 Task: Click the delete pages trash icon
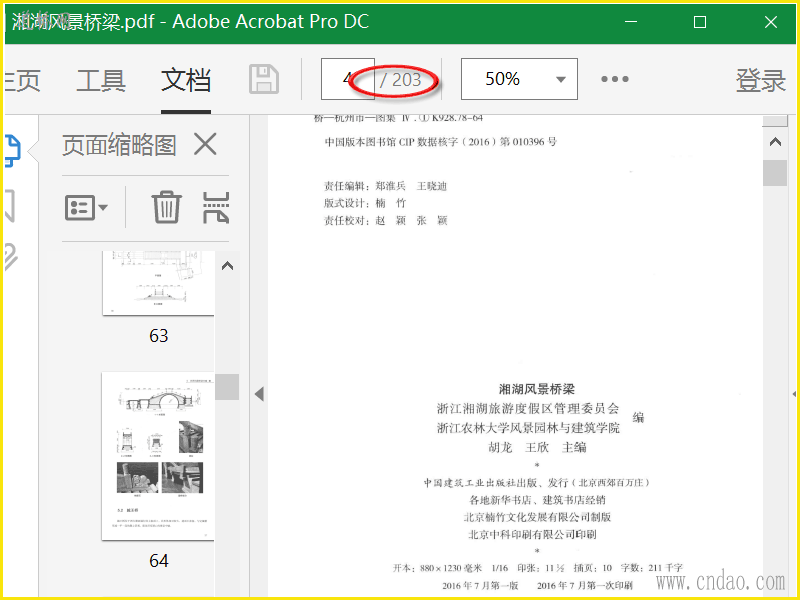(166, 207)
